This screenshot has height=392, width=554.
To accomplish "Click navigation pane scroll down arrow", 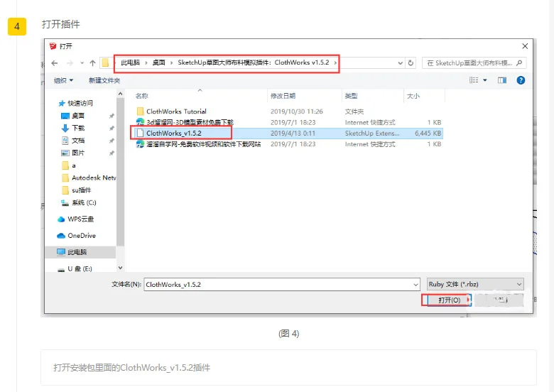I will (120, 268).
